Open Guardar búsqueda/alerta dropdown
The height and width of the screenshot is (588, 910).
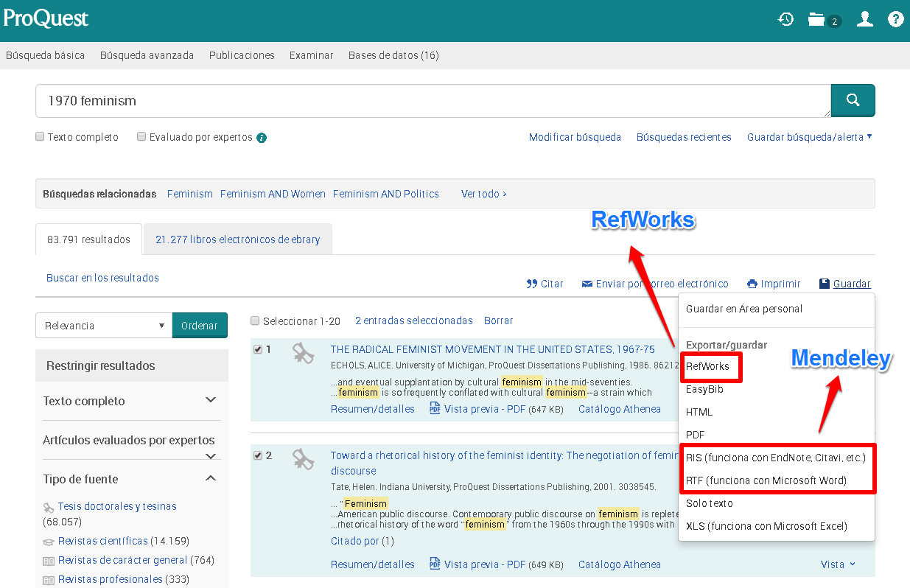pos(809,137)
